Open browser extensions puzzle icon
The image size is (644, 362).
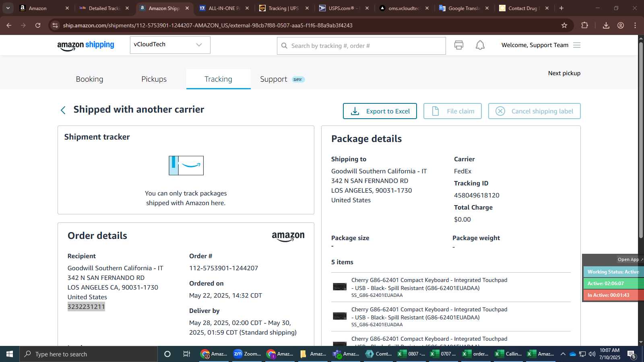coord(585,25)
